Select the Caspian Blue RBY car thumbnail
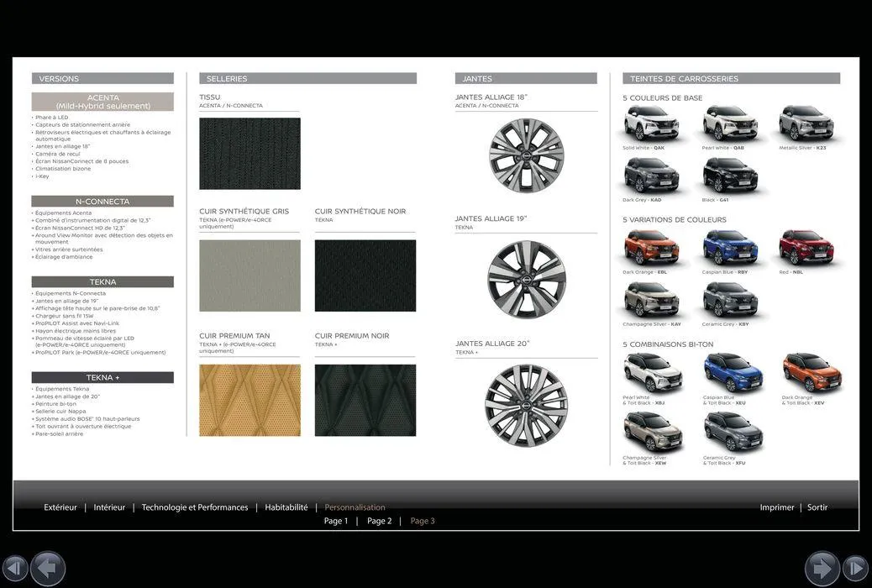The image size is (872, 588). pos(730,248)
